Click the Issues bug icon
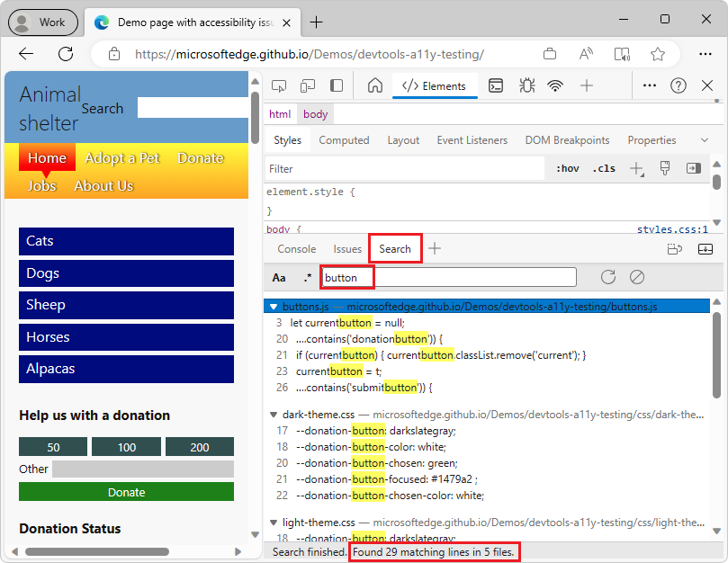The image size is (728, 563). tap(527, 85)
